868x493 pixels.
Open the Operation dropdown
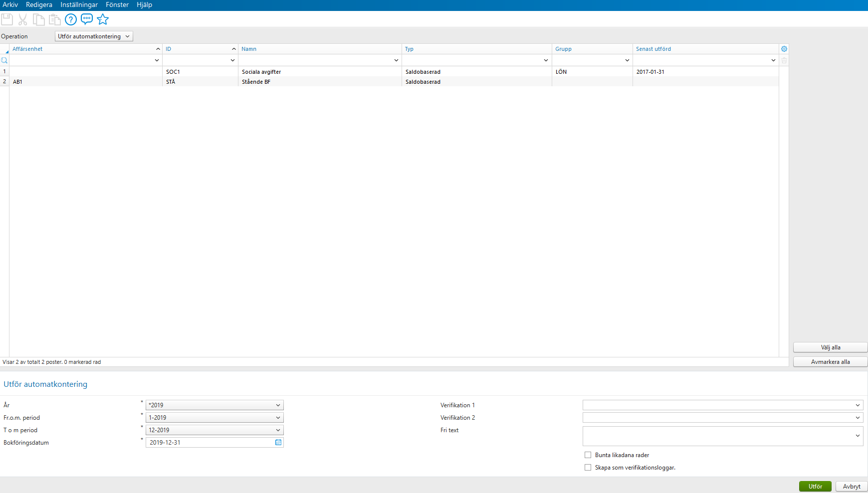point(93,36)
